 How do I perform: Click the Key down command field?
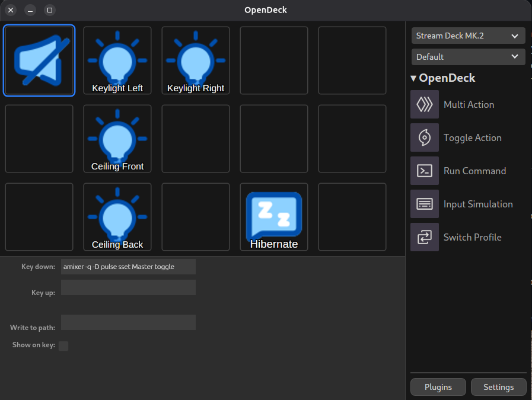coord(128,267)
